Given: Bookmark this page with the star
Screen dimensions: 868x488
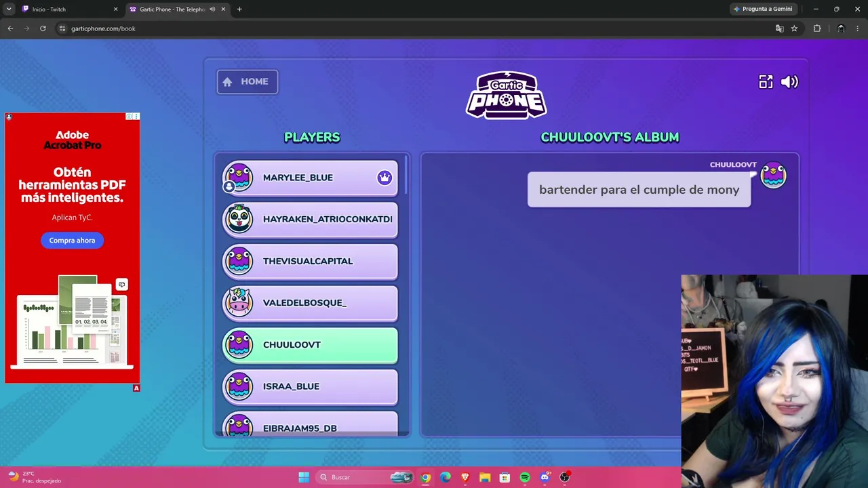Looking at the screenshot, I should tap(794, 28).
